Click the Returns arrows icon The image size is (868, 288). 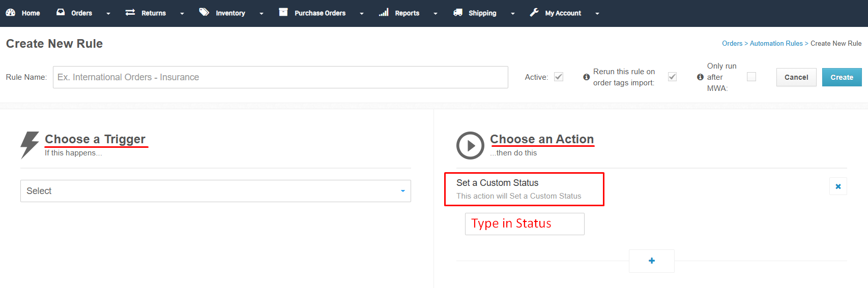[130, 13]
